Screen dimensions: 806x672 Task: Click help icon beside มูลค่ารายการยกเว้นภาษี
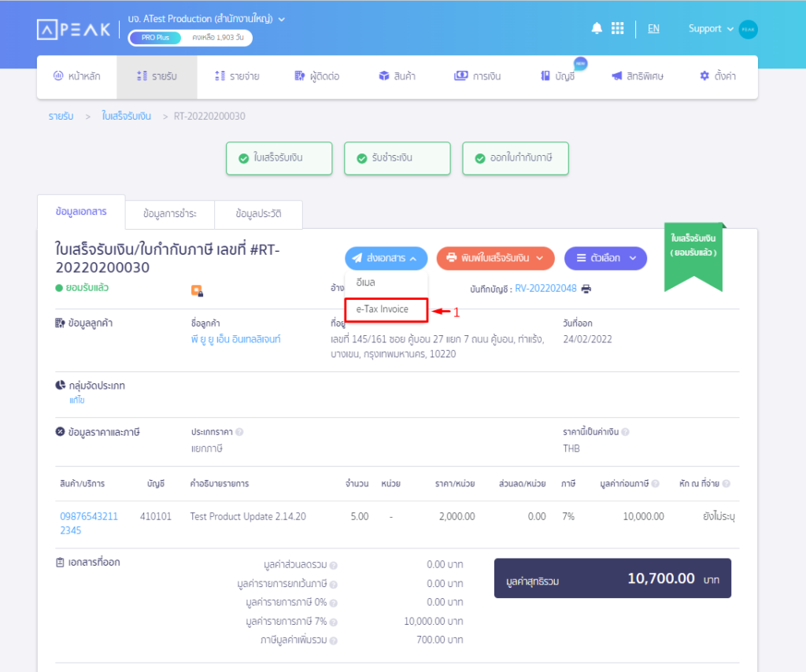pos(333,585)
